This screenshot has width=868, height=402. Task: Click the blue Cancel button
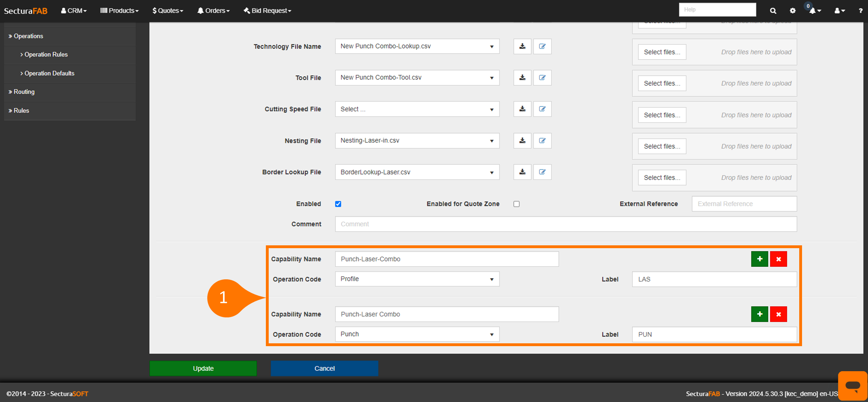point(324,368)
